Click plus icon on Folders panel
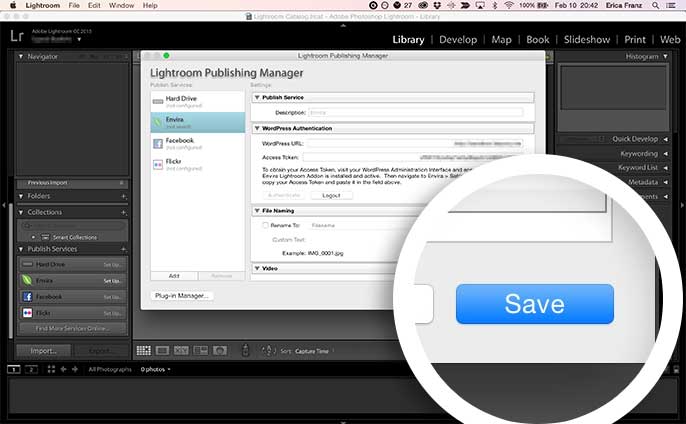Screen dimensions: 686x424 click(124, 196)
